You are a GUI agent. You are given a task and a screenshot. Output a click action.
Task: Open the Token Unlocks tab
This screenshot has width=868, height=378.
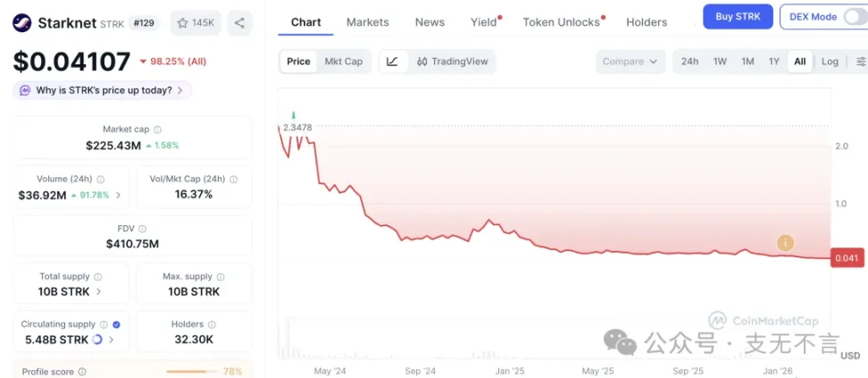coord(561,22)
